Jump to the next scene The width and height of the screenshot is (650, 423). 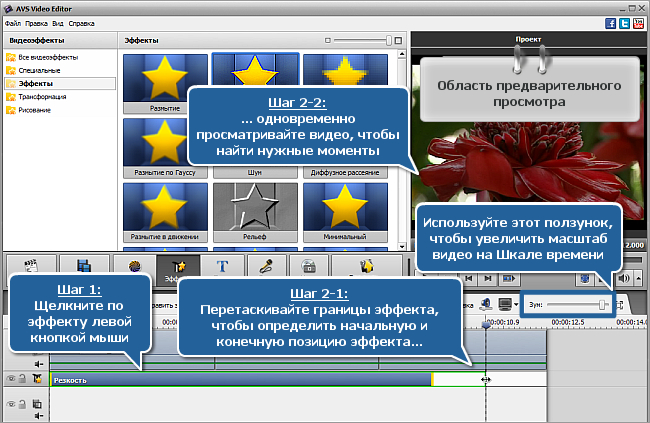click(508, 278)
